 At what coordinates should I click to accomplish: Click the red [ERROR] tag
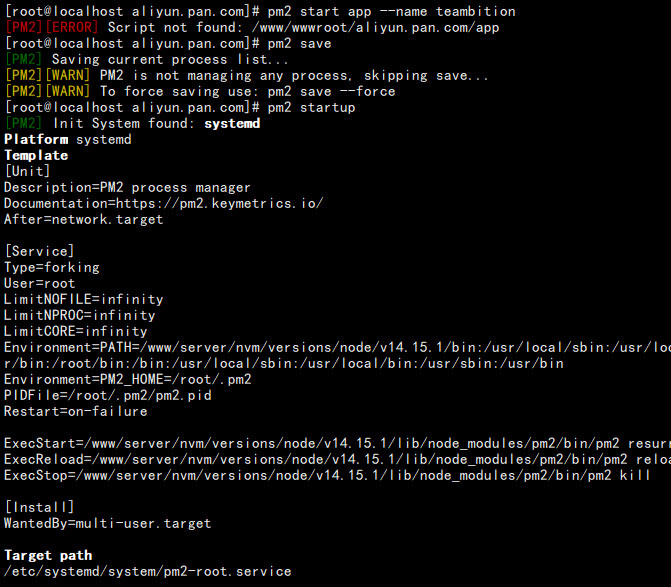72,27
